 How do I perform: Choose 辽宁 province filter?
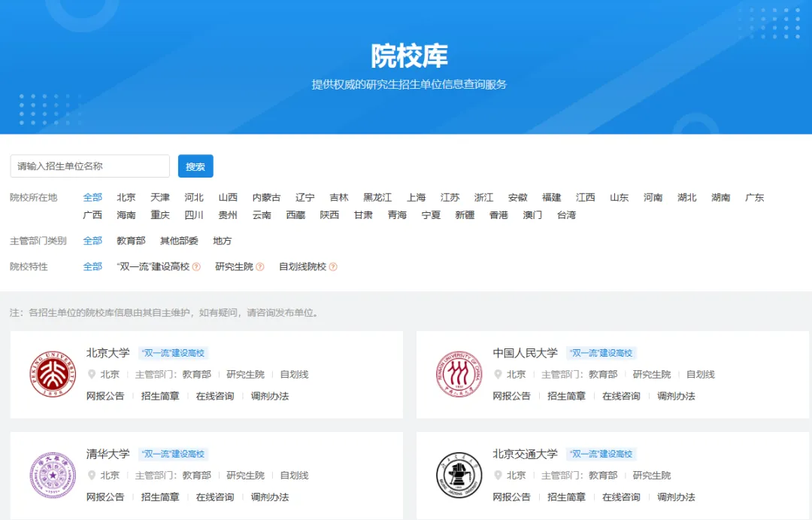click(305, 197)
